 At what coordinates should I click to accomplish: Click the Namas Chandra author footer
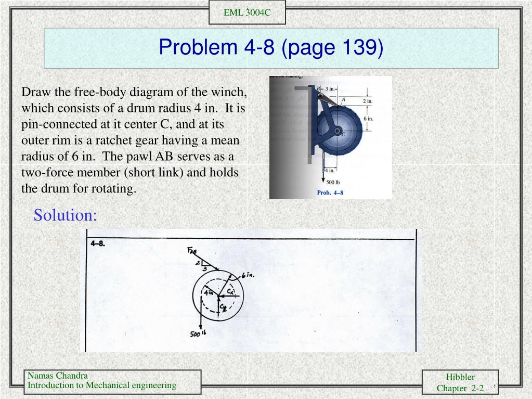[x=58, y=376]
